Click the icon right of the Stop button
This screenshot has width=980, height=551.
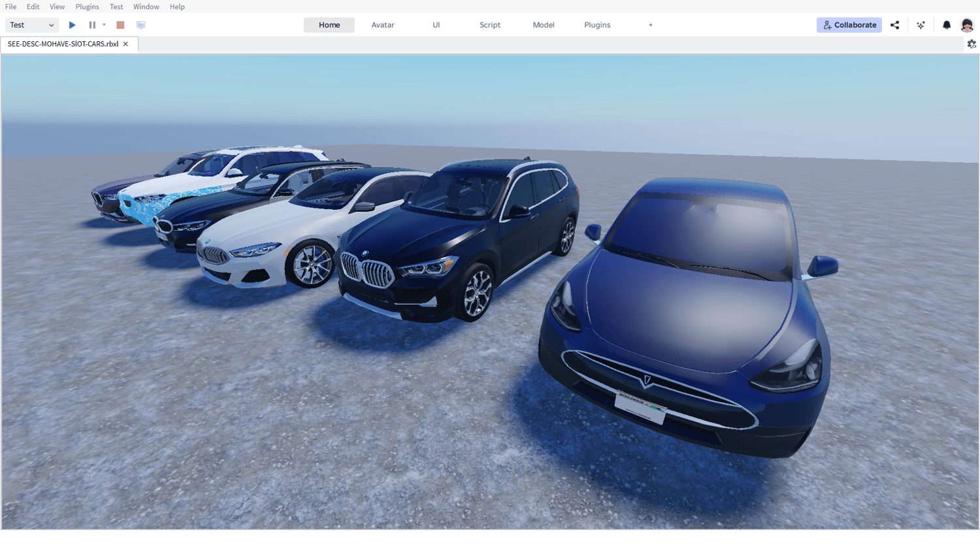[140, 25]
